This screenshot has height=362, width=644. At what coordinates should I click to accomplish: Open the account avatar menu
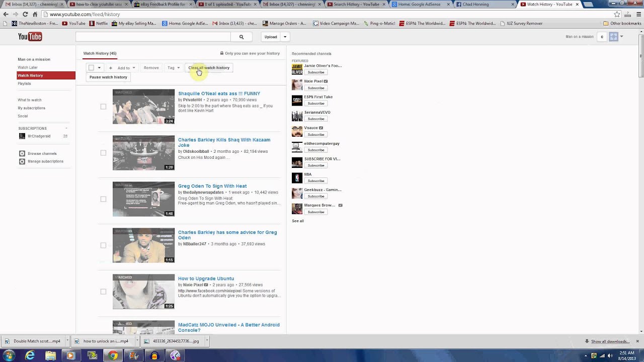click(x=613, y=37)
